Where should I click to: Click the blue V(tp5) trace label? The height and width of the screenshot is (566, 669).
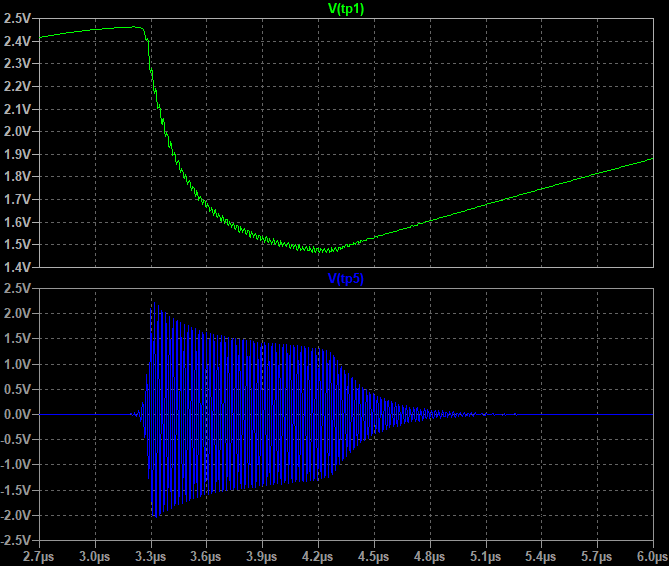tap(344, 279)
